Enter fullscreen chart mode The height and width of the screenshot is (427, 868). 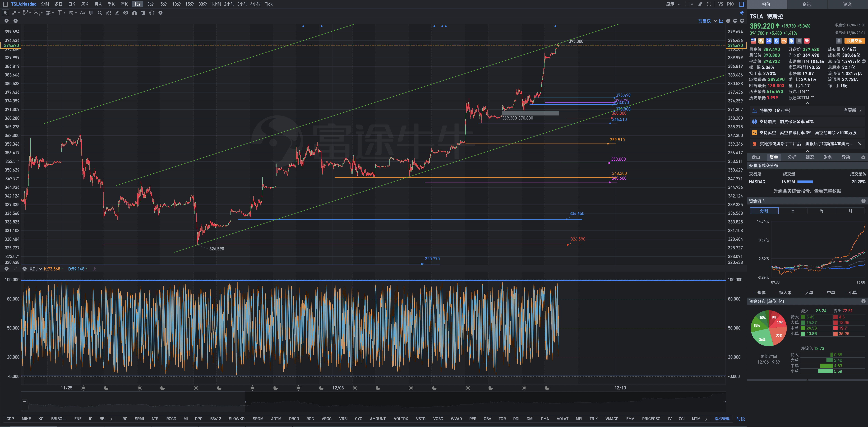709,4
